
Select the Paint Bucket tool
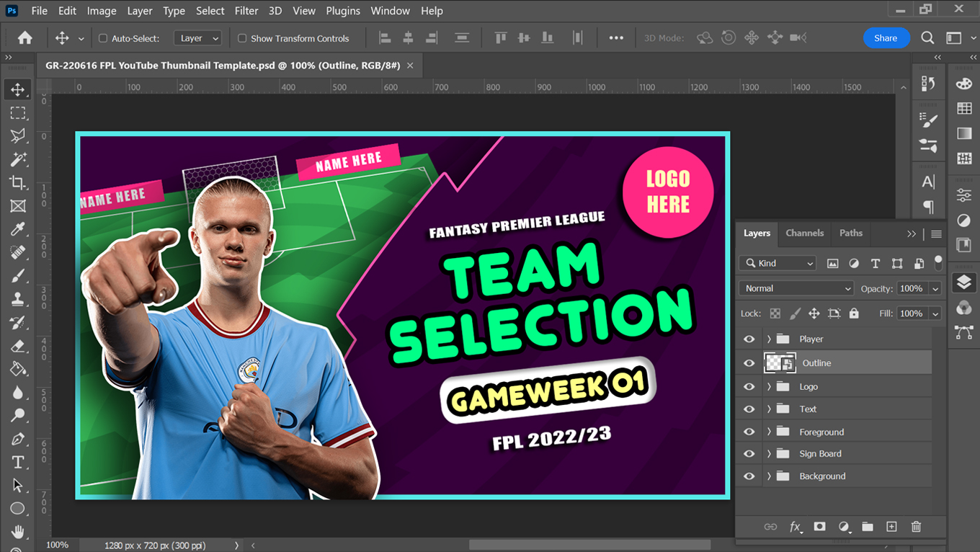(17, 369)
